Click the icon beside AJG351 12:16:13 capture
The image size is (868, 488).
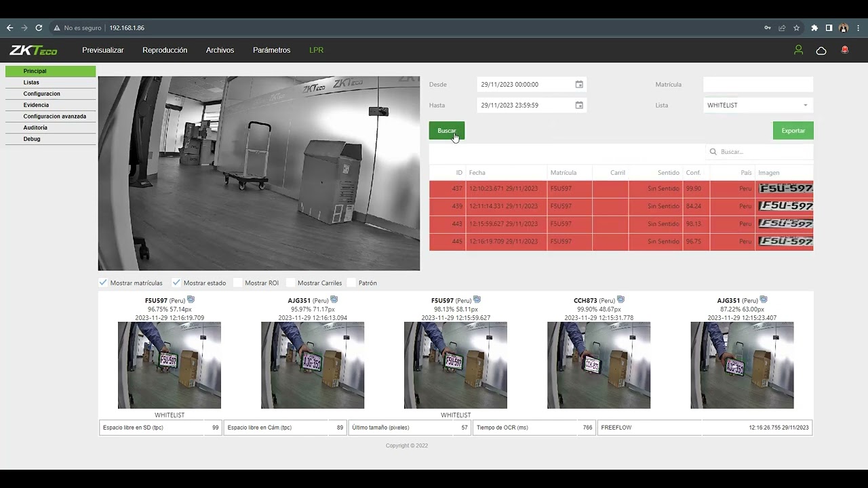334,300
